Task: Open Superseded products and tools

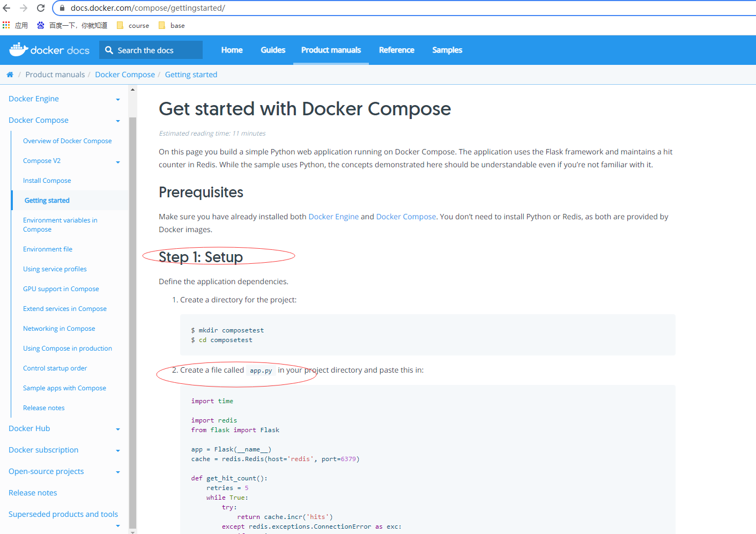Action: 63,514
